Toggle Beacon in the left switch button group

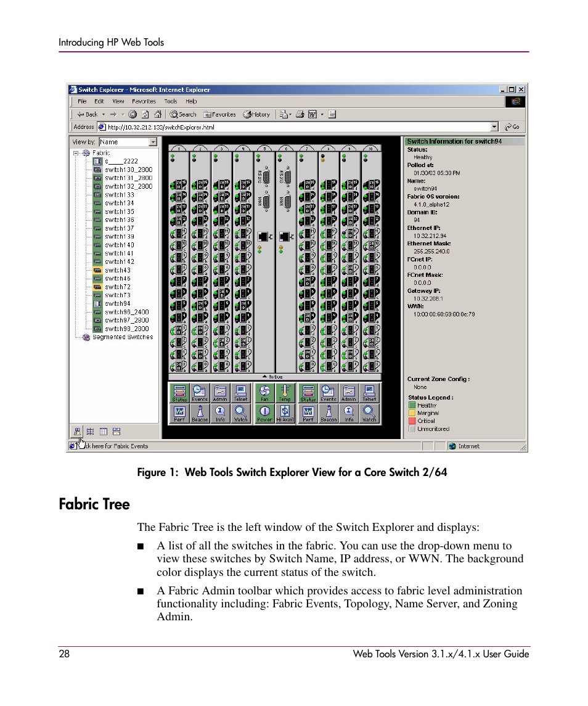pos(200,413)
